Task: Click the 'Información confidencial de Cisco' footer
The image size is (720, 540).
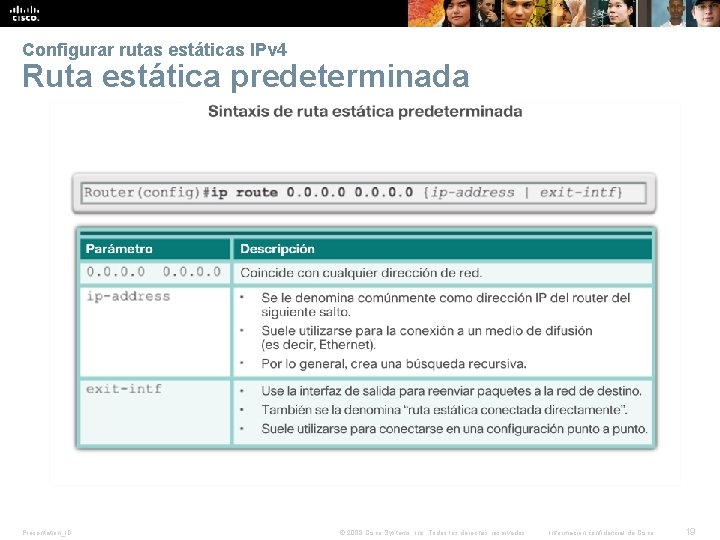Action: pos(601,533)
